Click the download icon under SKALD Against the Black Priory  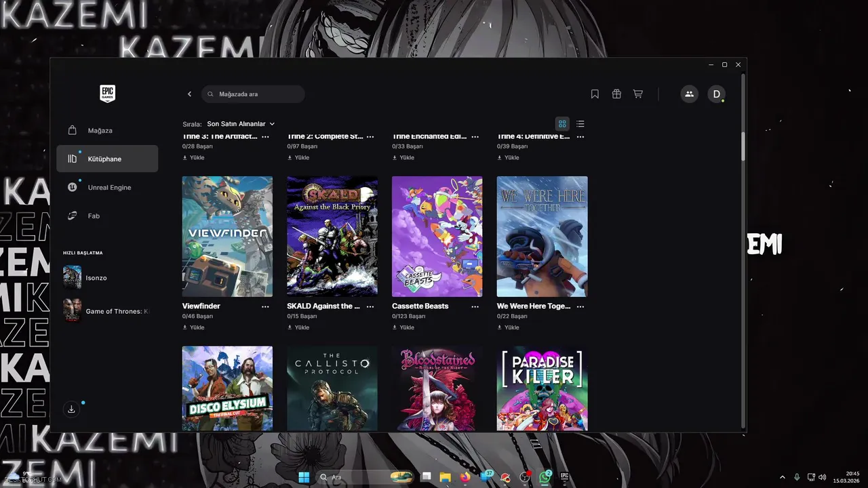click(x=290, y=327)
